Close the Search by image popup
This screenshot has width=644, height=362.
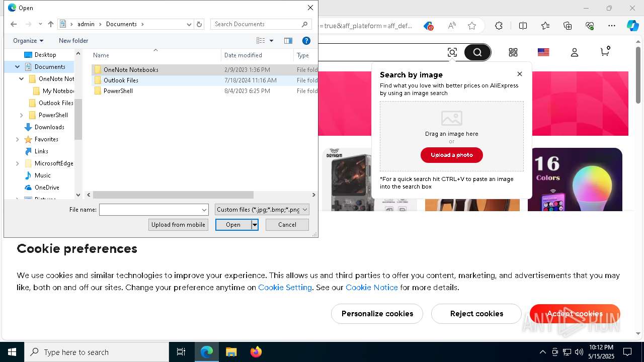coord(520,74)
